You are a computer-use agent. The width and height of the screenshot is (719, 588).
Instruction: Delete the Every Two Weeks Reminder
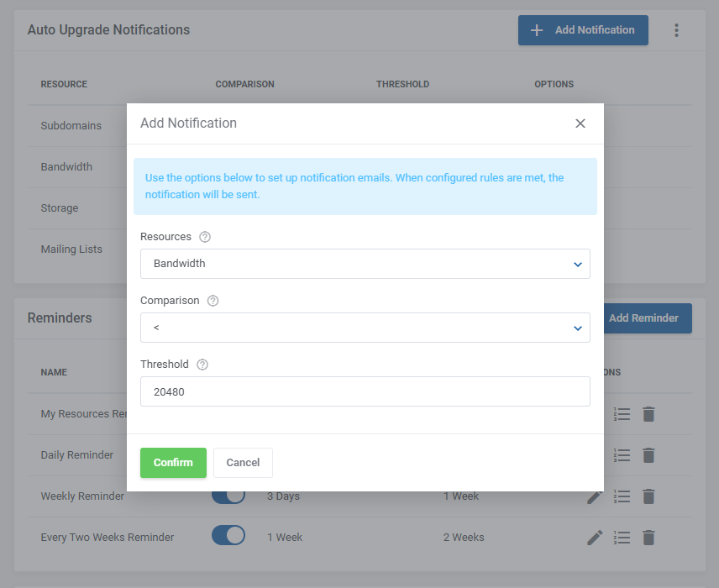coord(648,538)
